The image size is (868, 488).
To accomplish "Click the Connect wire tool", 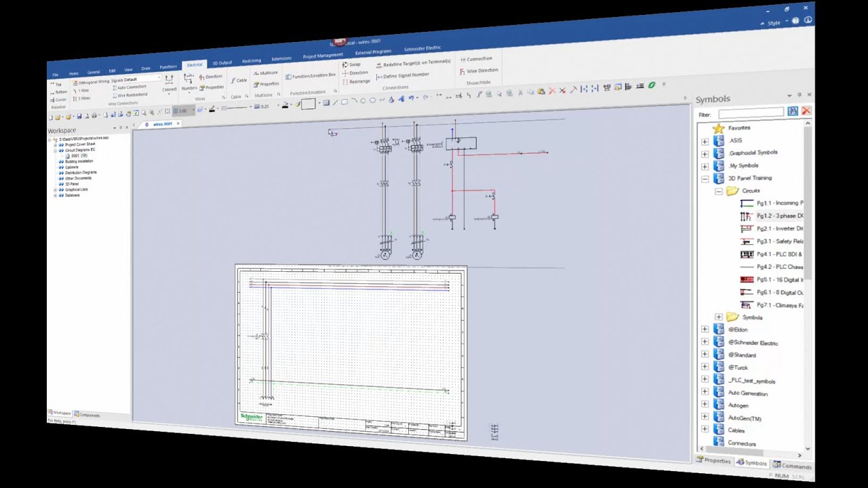I will (169, 83).
